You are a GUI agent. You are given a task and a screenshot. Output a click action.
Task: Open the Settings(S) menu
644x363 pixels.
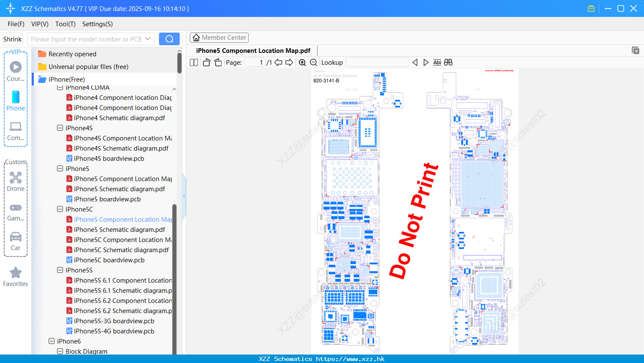pos(98,24)
